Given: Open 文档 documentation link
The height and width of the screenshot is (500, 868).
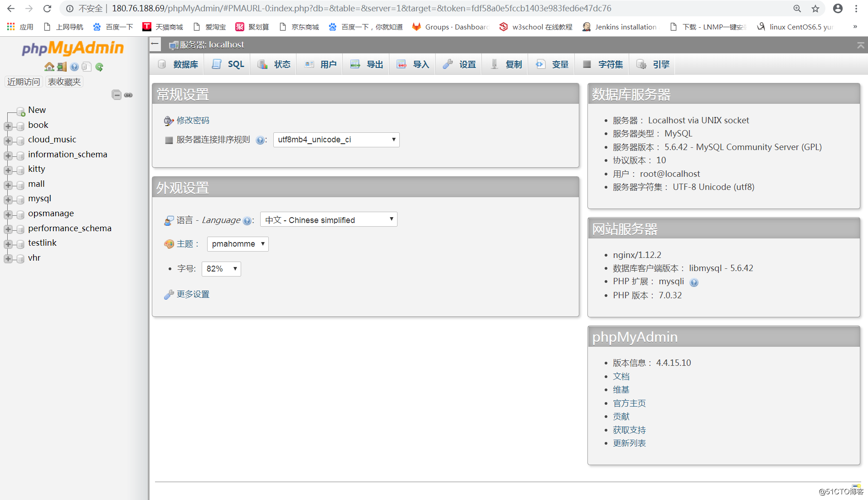Looking at the screenshot, I should click(621, 376).
